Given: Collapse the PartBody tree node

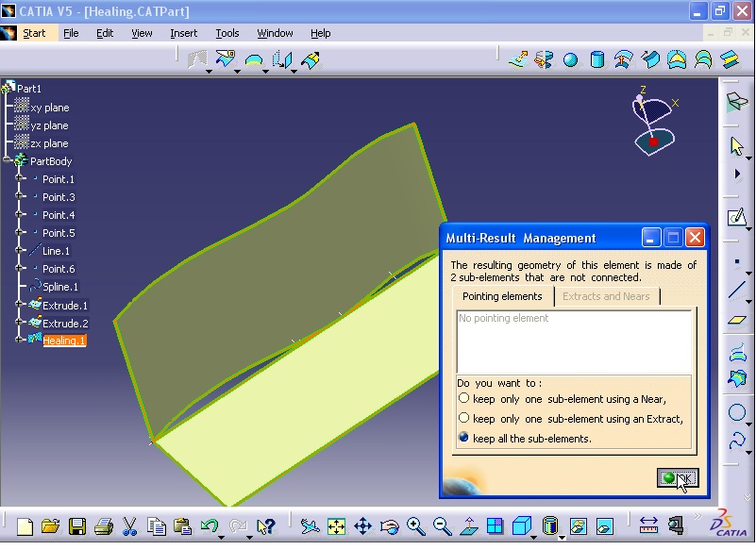Looking at the screenshot, I should tap(7, 160).
